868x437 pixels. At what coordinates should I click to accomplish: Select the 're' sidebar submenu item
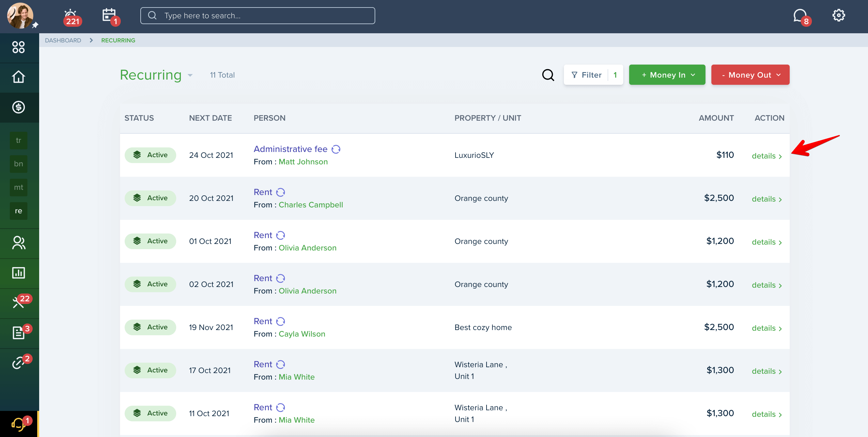point(19,211)
